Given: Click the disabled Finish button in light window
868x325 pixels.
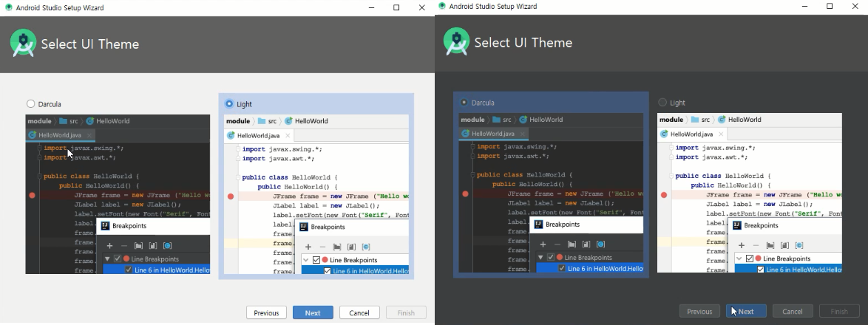Looking at the screenshot, I should coord(406,313).
